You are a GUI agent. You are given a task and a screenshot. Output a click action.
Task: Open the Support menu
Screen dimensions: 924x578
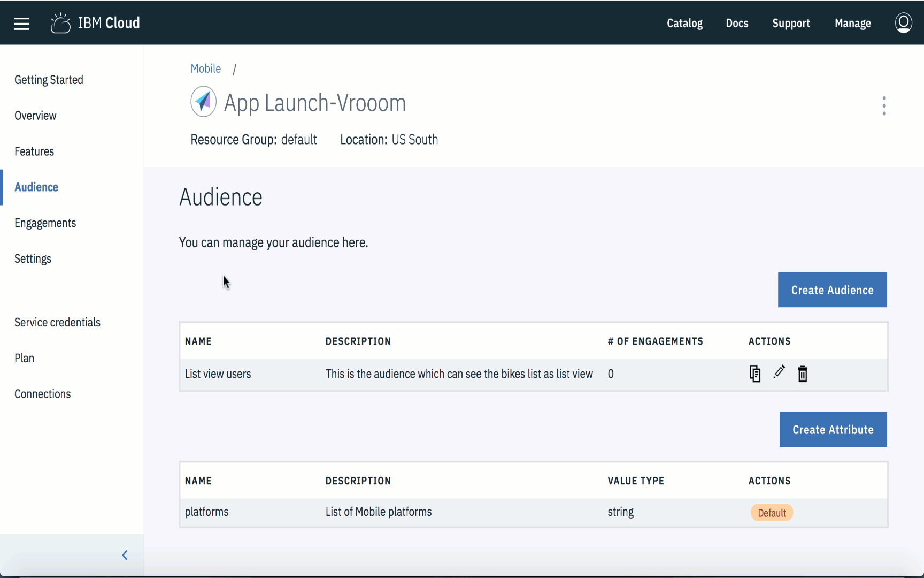click(x=791, y=23)
